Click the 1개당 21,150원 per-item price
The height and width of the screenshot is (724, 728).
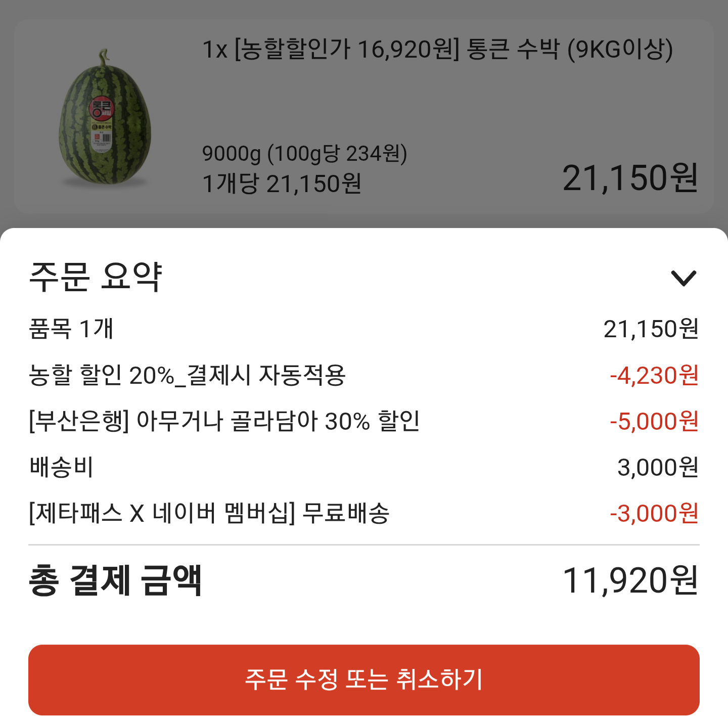pyautogui.click(x=282, y=184)
